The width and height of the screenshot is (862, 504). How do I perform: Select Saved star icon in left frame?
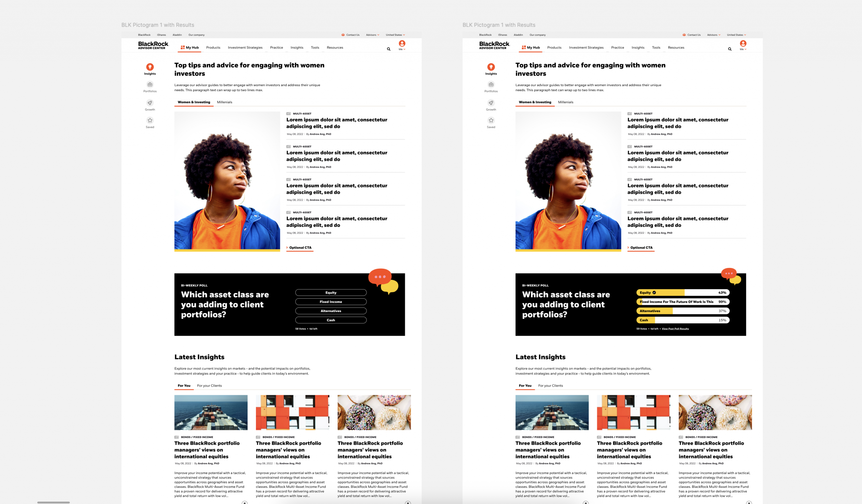pos(150,120)
